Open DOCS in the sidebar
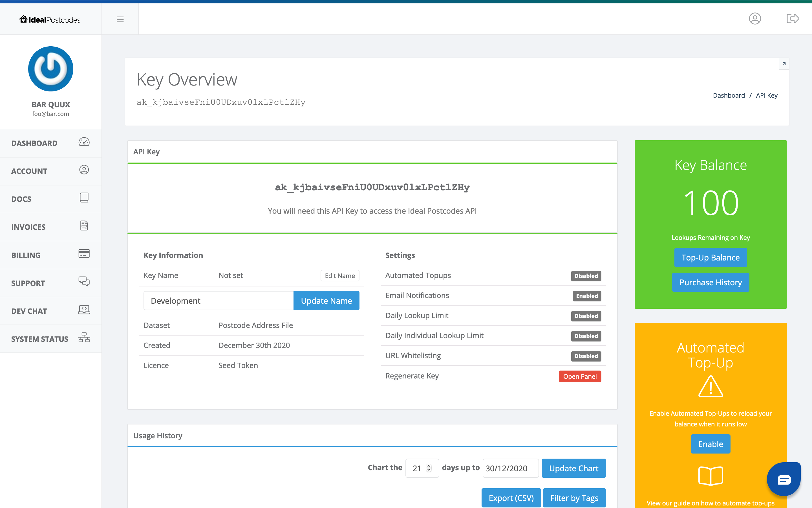Viewport: 812px width, 508px height. pyautogui.click(x=51, y=199)
